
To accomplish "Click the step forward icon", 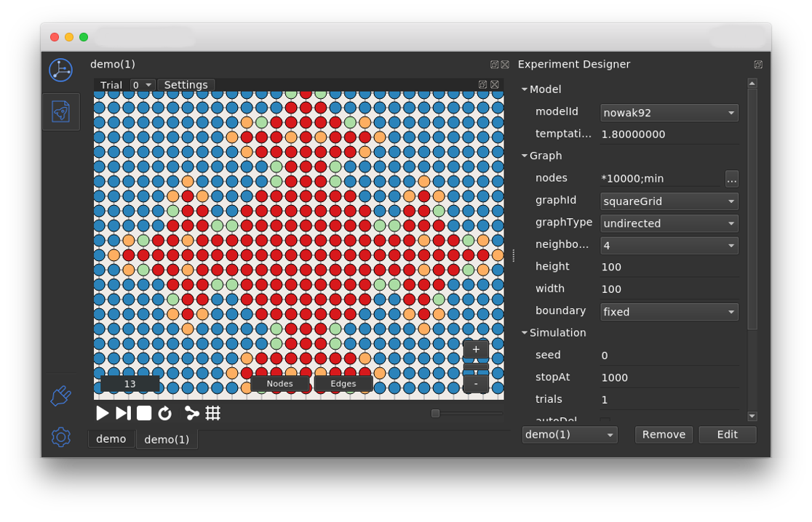I will (123, 414).
